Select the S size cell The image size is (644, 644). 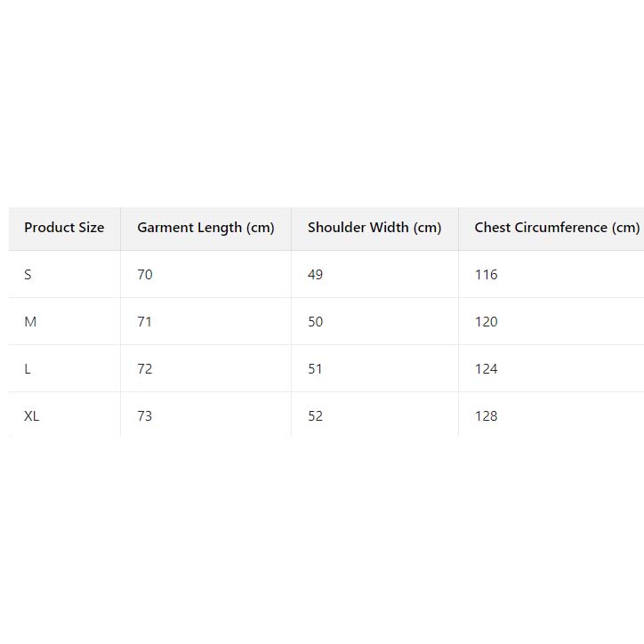point(28,275)
